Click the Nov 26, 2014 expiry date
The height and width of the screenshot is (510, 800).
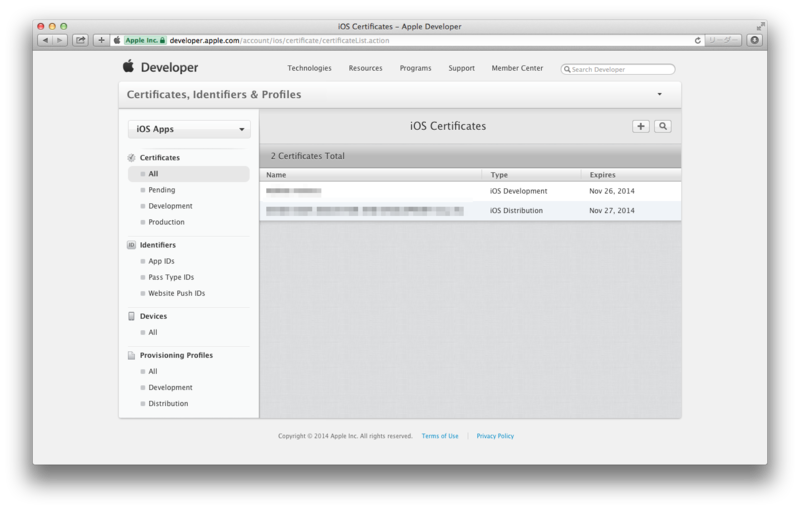(612, 191)
